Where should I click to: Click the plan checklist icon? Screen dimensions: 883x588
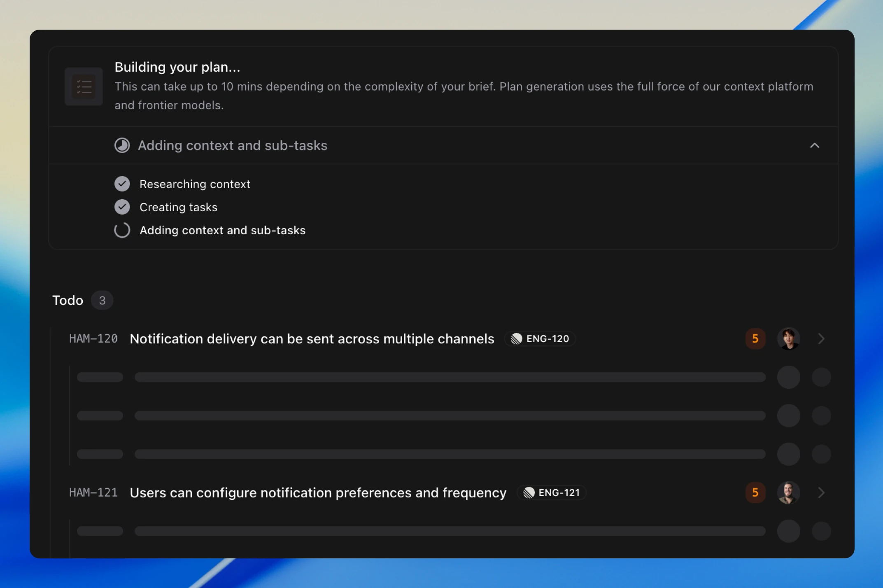tap(84, 87)
